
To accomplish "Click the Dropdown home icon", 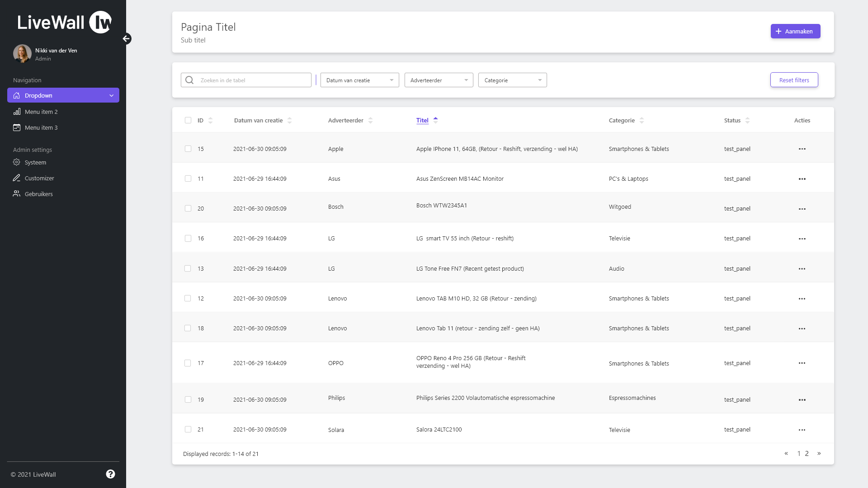I will [x=17, y=95].
